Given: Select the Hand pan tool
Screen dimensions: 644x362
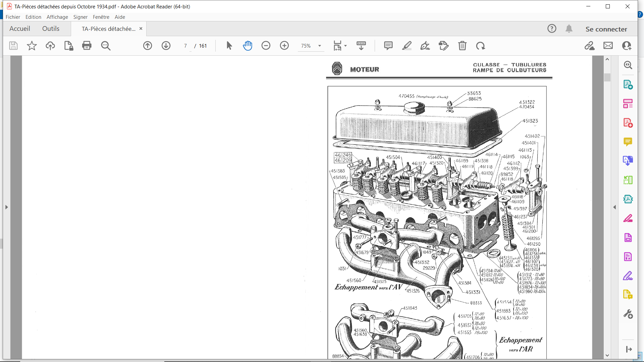Looking at the screenshot, I should [248, 46].
